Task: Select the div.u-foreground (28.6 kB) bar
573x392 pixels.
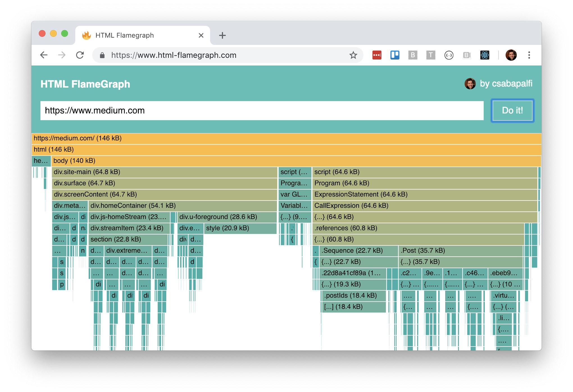Action: pos(227,217)
